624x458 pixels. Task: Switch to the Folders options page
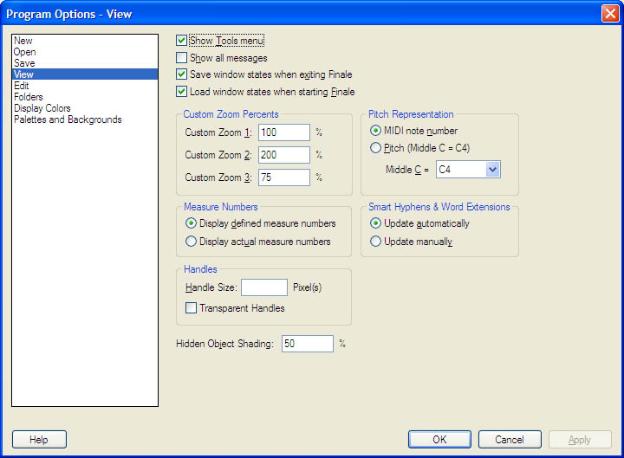coord(30,97)
